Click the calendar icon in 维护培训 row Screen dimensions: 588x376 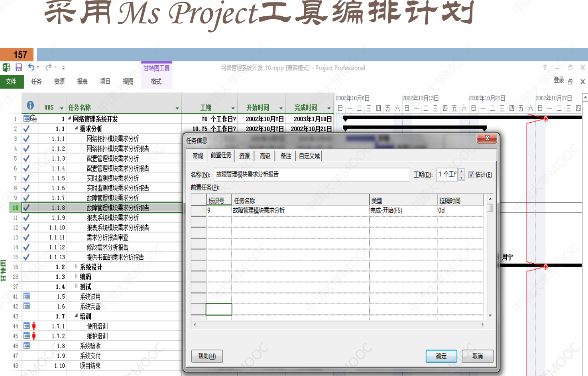click(x=26, y=336)
